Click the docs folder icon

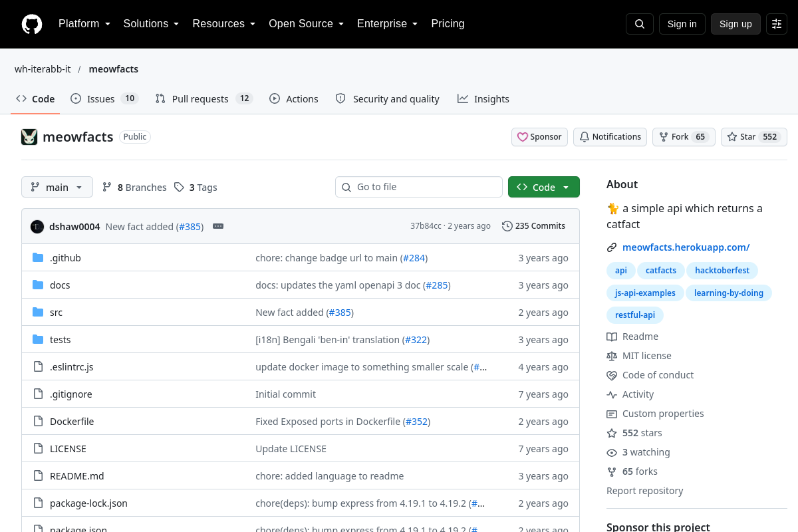tap(38, 285)
